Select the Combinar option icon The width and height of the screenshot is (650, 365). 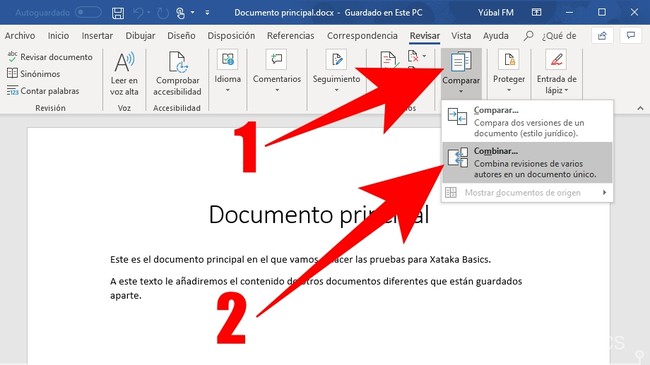458,158
